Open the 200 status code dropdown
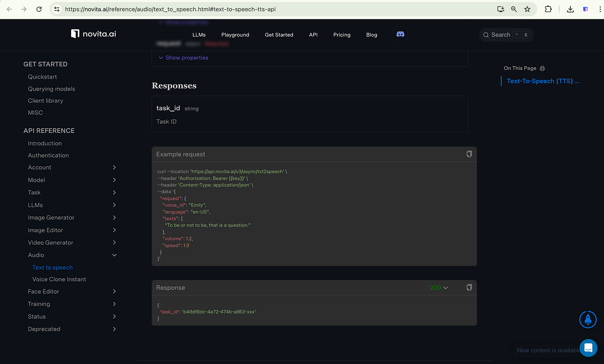The image size is (604, 364). (x=439, y=288)
